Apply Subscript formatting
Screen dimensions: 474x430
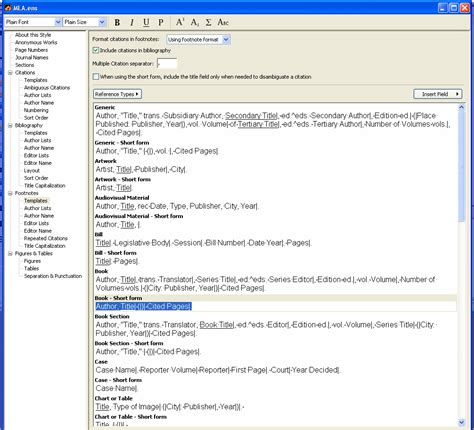point(195,22)
